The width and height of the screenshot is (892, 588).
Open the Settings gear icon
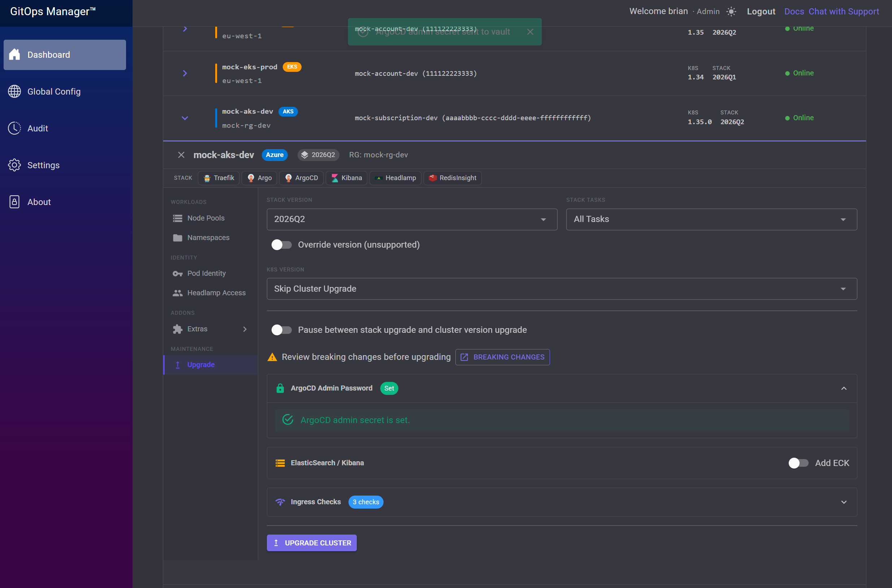point(14,165)
